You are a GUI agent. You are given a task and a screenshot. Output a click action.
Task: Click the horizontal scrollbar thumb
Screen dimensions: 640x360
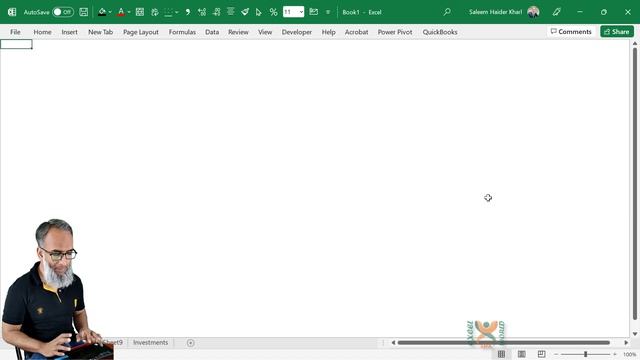tap(504, 342)
